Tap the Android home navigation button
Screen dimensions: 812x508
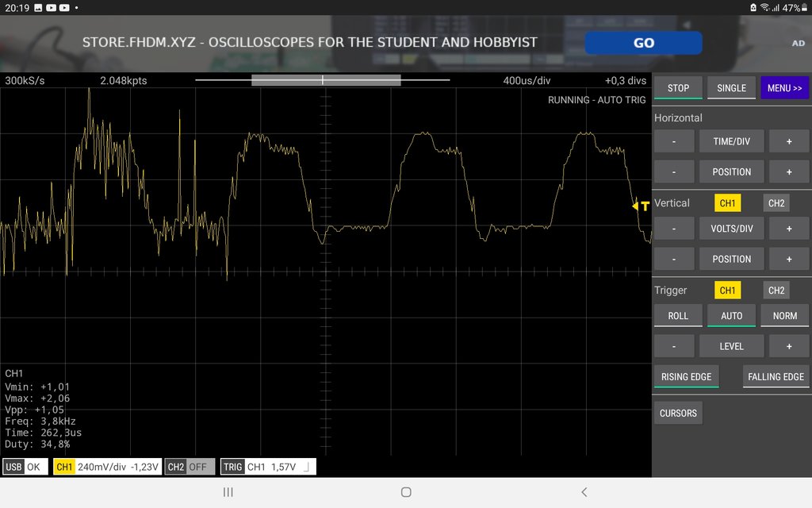(406, 492)
